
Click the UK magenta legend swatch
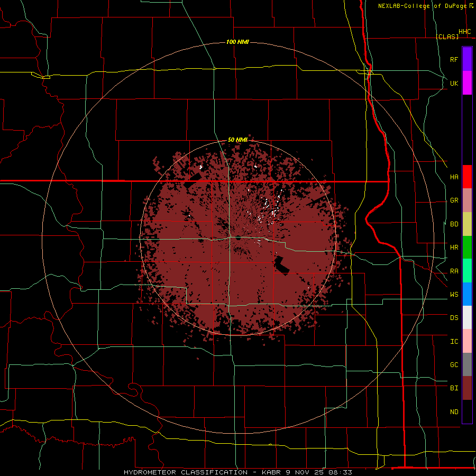[467, 83]
